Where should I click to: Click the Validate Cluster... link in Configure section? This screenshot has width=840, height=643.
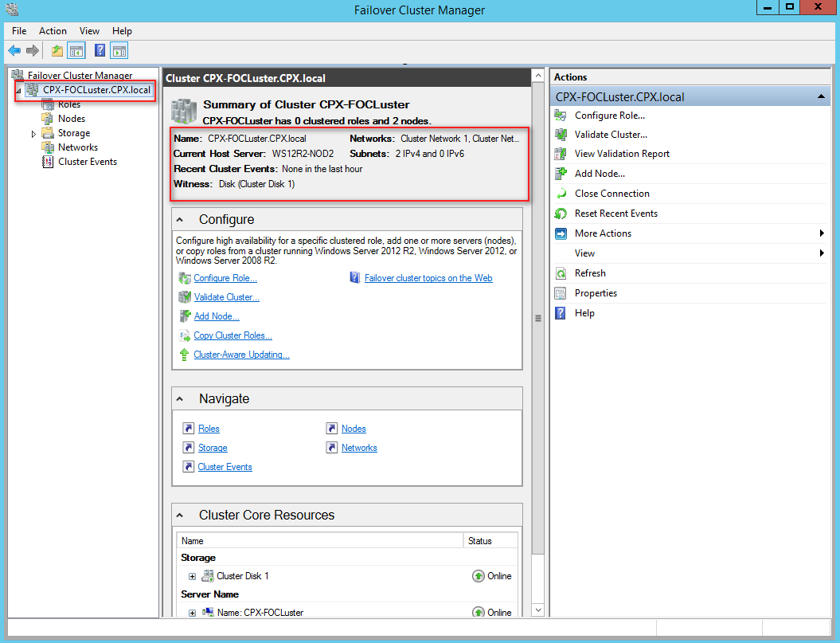pyautogui.click(x=227, y=297)
